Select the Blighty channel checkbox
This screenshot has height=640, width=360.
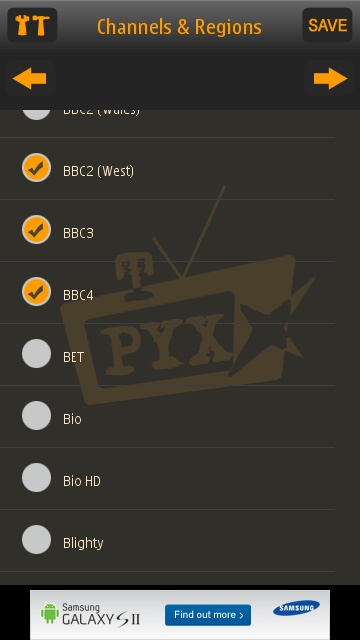pos(36,540)
